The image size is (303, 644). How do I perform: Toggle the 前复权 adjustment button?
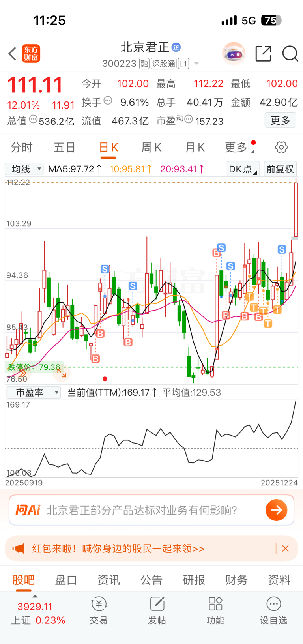[x=280, y=169]
